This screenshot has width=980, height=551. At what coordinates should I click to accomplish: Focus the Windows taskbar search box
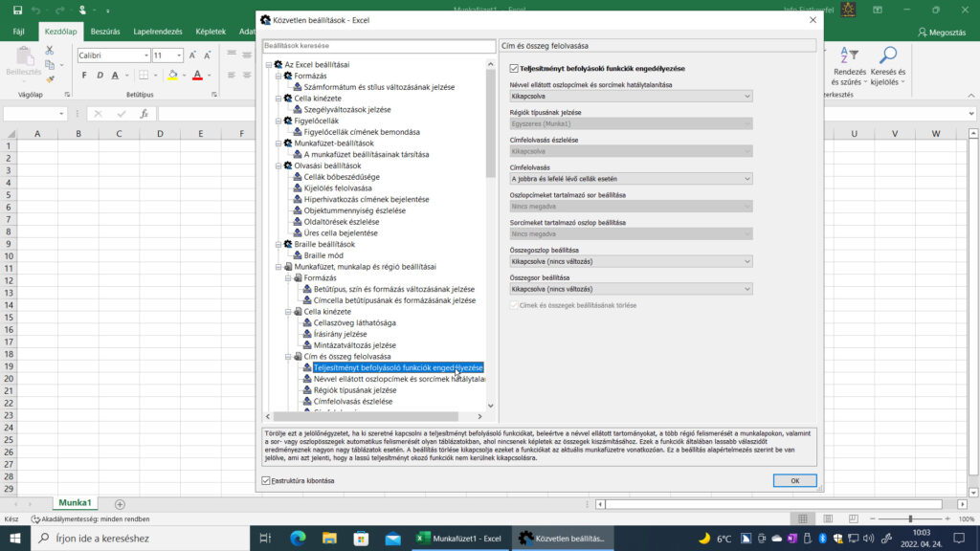141,538
